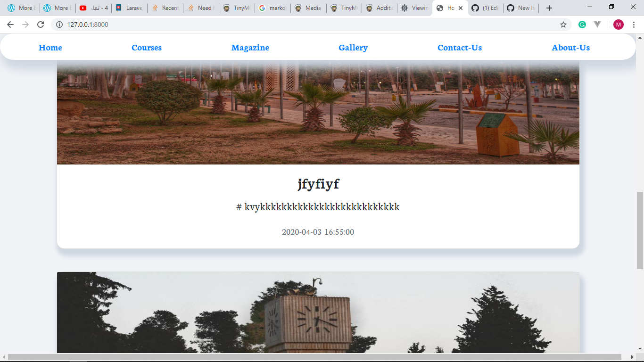
Task: Click the horizontal scrollbar thumb
Action: pyautogui.click(x=314, y=357)
